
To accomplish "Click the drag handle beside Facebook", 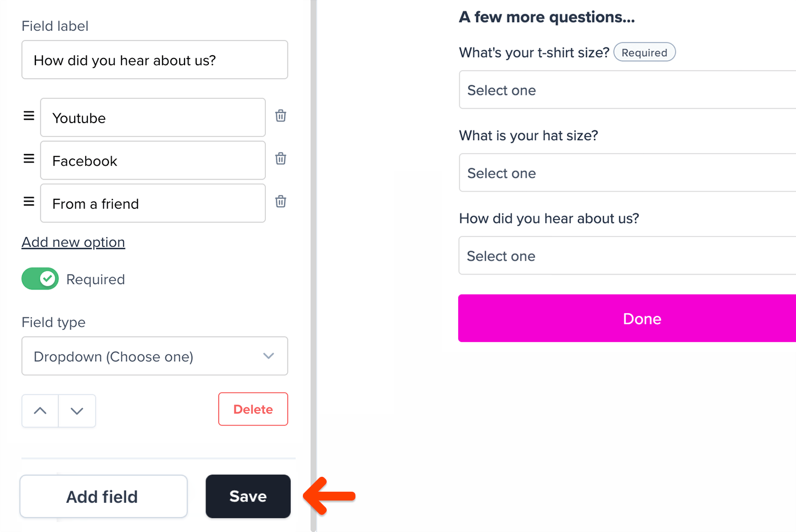I will pyautogui.click(x=28, y=159).
